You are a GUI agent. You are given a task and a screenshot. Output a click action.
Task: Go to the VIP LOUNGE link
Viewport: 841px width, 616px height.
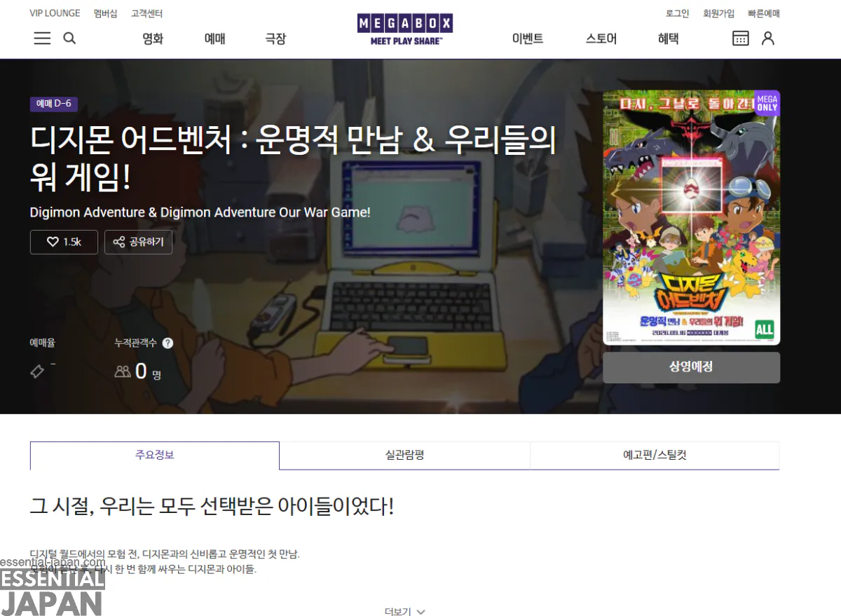click(x=55, y=13)
